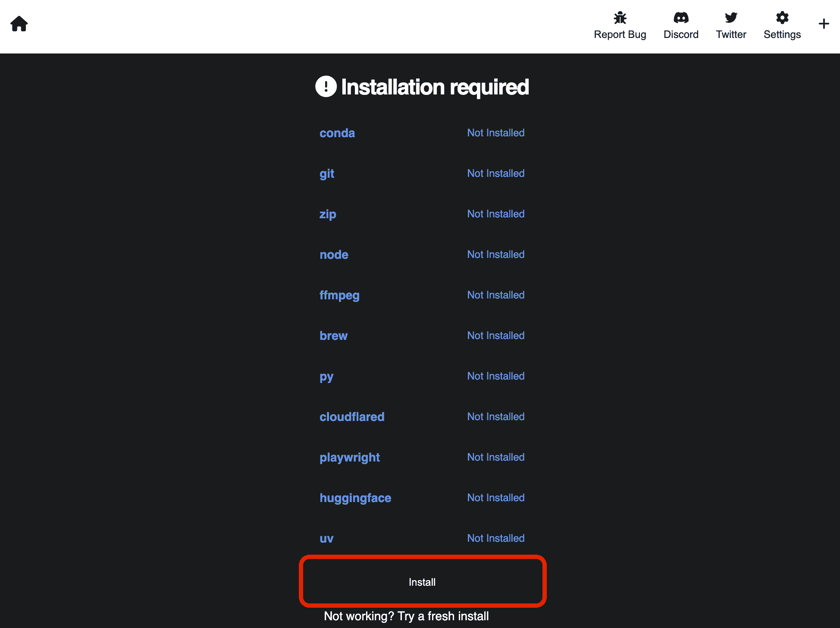The height and width of the screenshot is (628, 840).
Task: Click the plus icon at top right
Action: (x=824, y=24)
